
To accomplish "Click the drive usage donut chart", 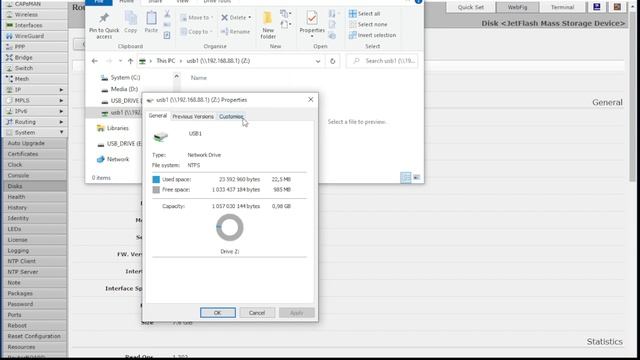I will point(229,227).
